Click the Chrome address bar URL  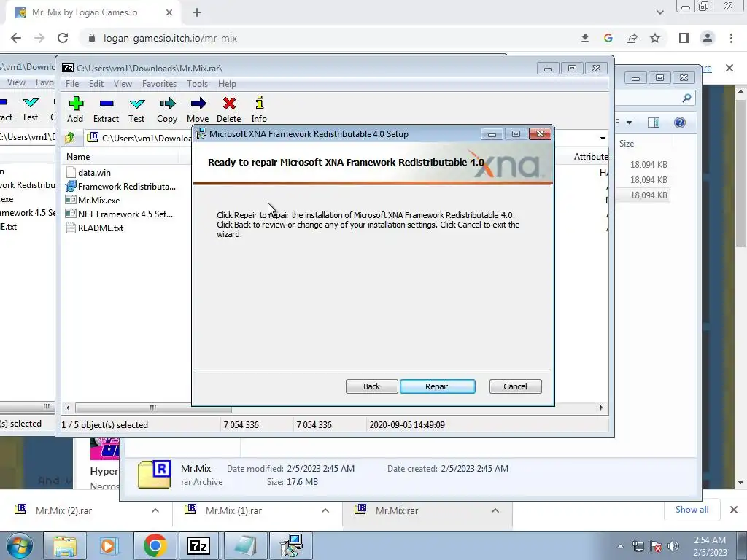(x=170, y=38)
